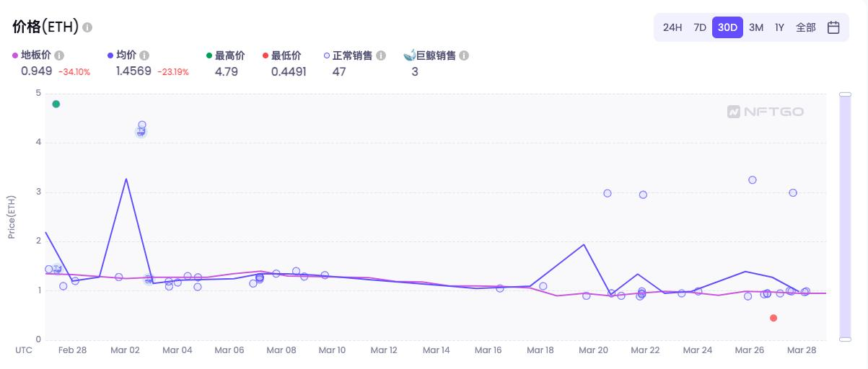The height and width of the screenshot is (369, 868).
Task: Click the green highest price data point
Action: tap(56, 104)
